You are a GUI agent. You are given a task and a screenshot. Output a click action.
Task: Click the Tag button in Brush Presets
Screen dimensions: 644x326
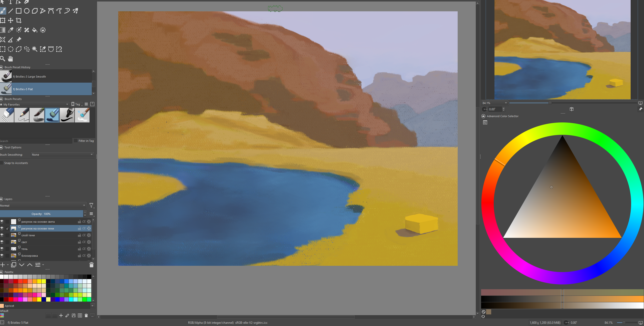coord(76,104)
